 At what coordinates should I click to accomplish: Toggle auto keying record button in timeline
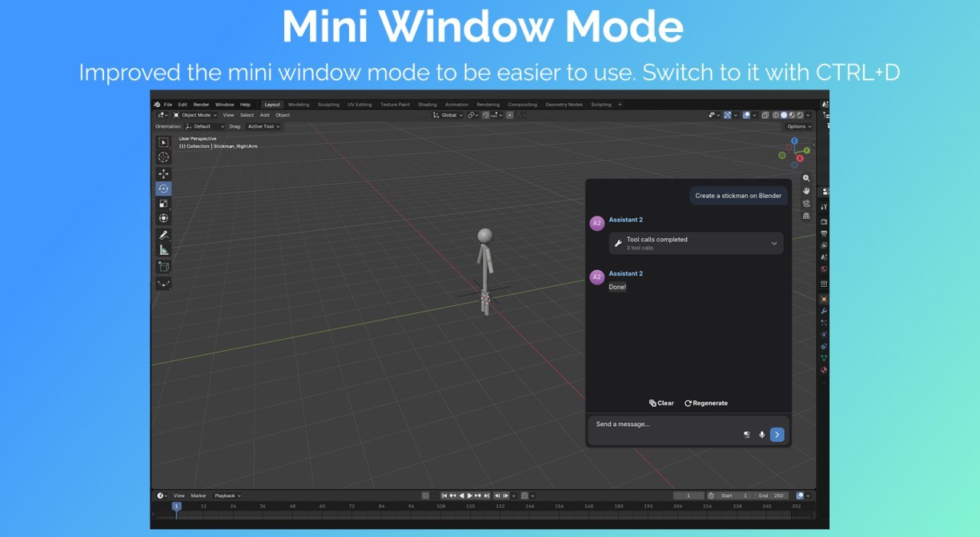[x=426, y=496]
